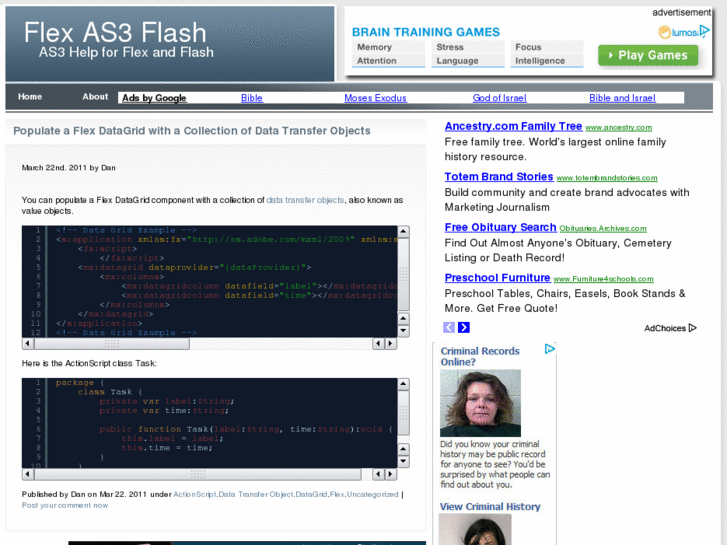Click 'March 22nd, 2011 by Dan' text

pyautogui.click(x=69, y=167)
